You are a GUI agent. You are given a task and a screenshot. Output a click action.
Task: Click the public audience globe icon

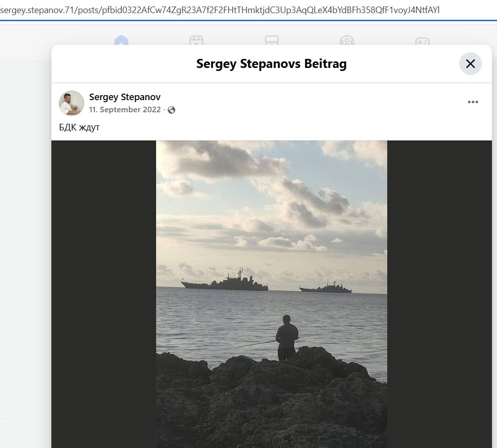click(x=172, y=110)
